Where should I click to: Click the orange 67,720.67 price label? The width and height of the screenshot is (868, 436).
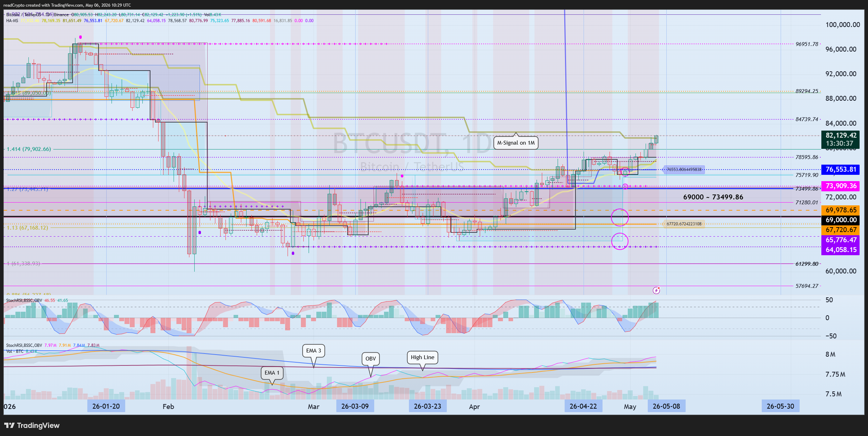tap(840, 230)
